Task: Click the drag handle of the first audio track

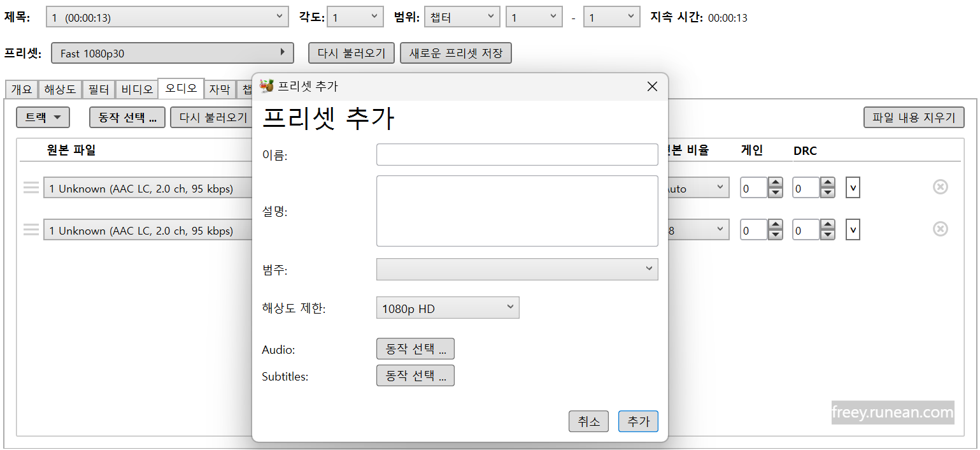Action: (x=31, y=187)
